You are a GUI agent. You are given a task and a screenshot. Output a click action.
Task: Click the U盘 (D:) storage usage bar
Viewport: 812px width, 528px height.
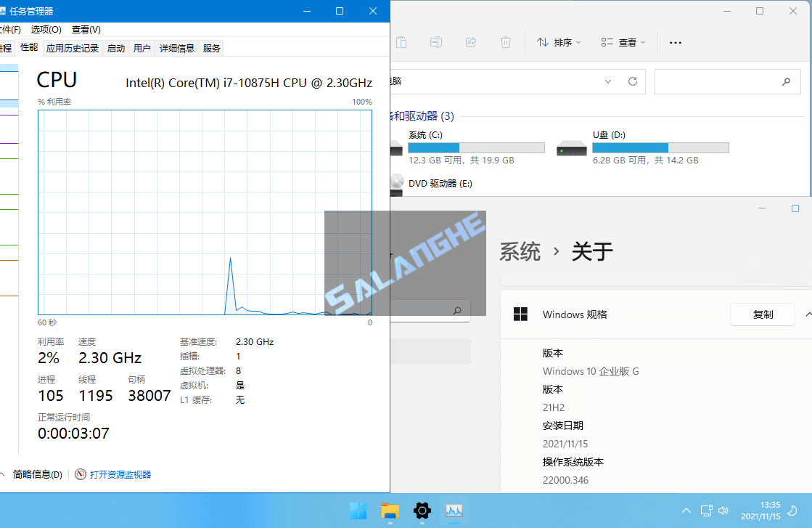coord(661,147)
